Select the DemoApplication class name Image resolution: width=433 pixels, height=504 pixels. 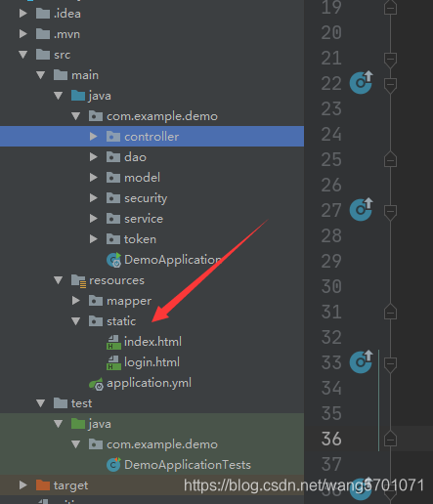[173, 260]
